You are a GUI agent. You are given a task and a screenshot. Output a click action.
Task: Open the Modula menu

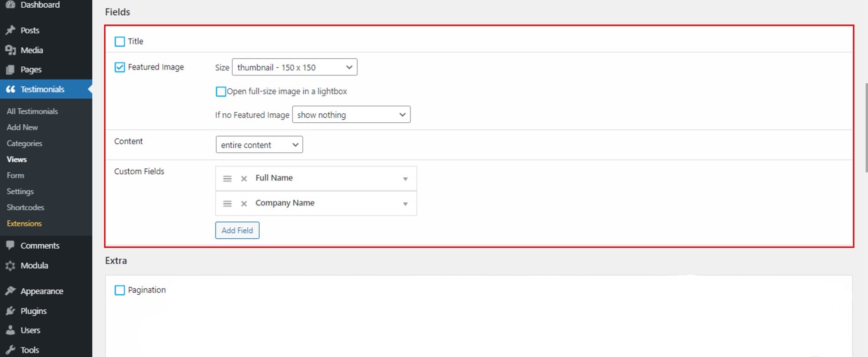coord(34,266)
